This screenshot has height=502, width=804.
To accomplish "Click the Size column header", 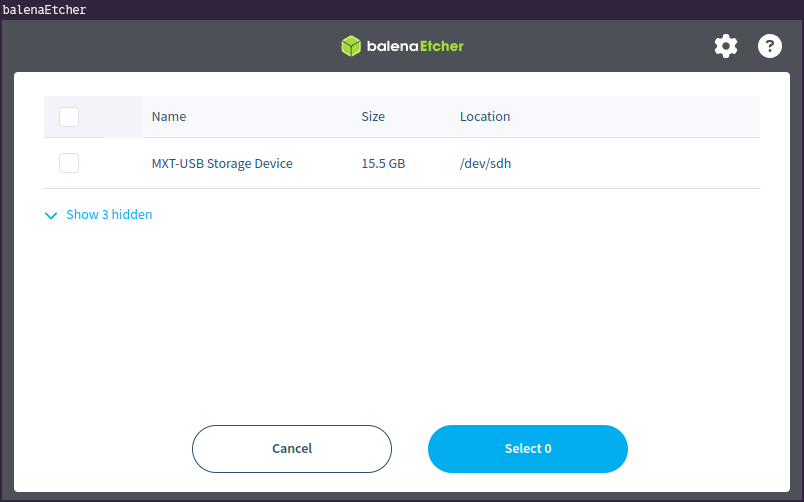I will 373,117.
